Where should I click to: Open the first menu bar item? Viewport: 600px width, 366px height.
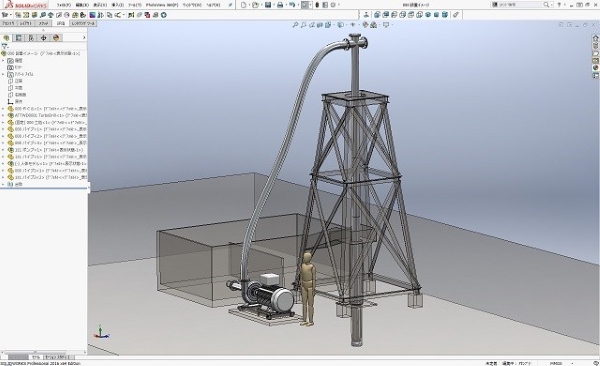click(x=64, y=5)
